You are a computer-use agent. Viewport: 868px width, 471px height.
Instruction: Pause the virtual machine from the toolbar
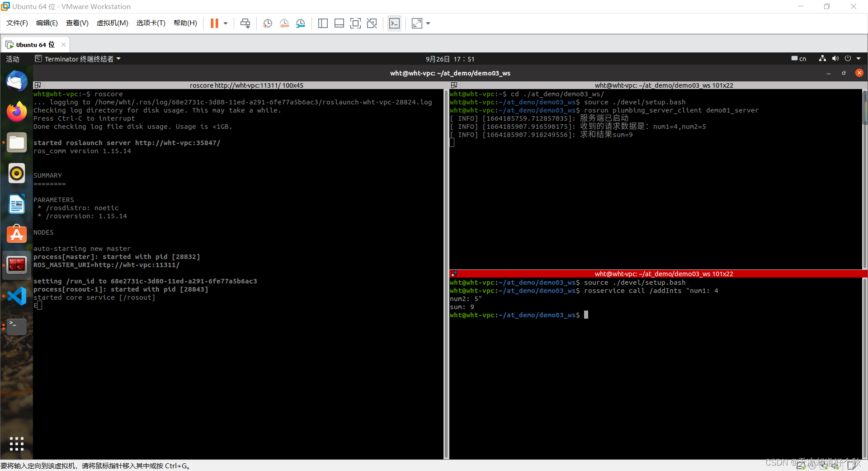214,24
